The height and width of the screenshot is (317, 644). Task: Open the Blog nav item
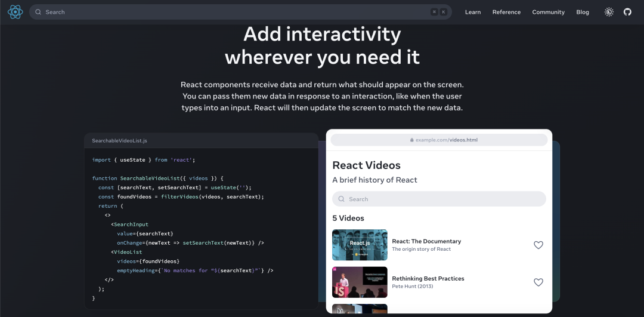click(x=583, y=12)
